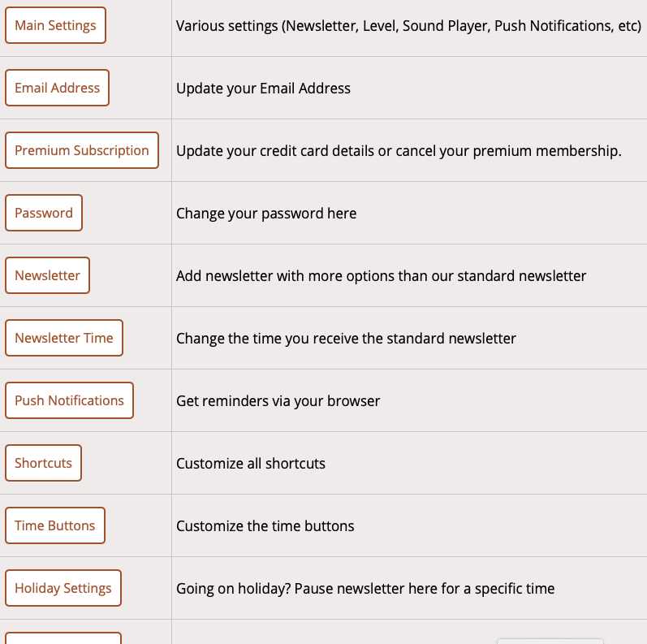Click the 'Change the time you receive' description

tap(346, 338)
